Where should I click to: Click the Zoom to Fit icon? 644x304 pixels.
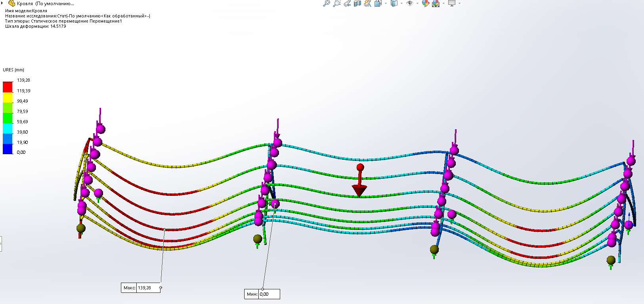click(x=326, y=3)
